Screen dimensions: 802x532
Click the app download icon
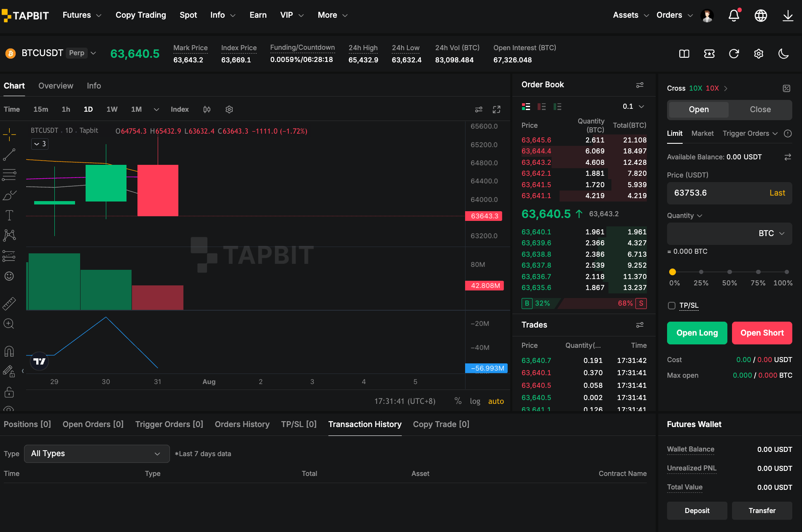pos(788,16)
